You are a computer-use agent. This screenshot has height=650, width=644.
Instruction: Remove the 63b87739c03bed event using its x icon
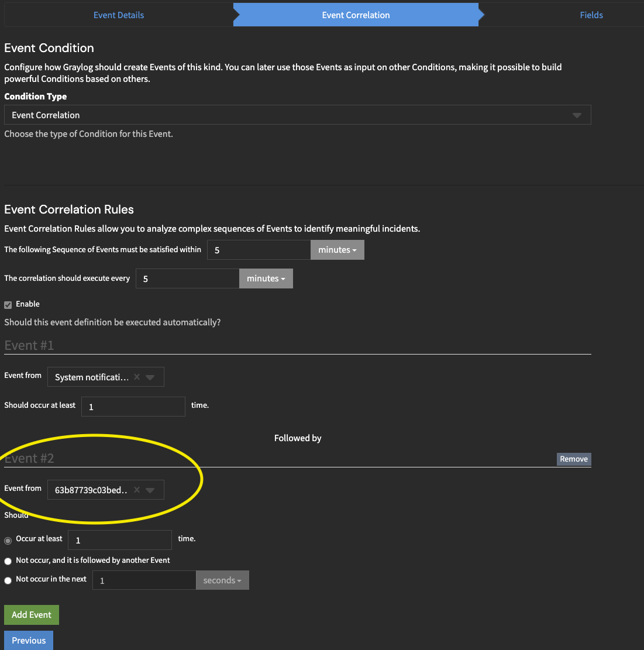[136, 490]
